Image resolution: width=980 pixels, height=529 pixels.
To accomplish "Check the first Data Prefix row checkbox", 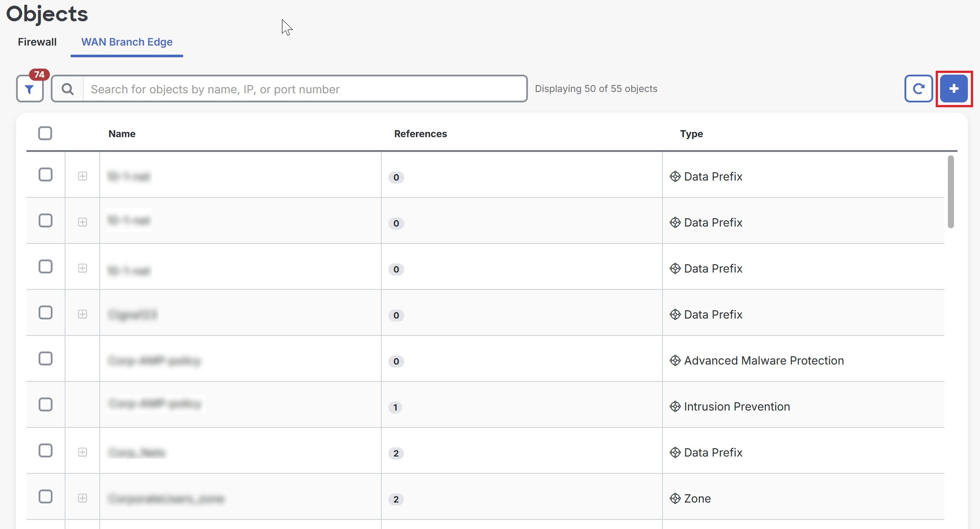I will (45, 174).
